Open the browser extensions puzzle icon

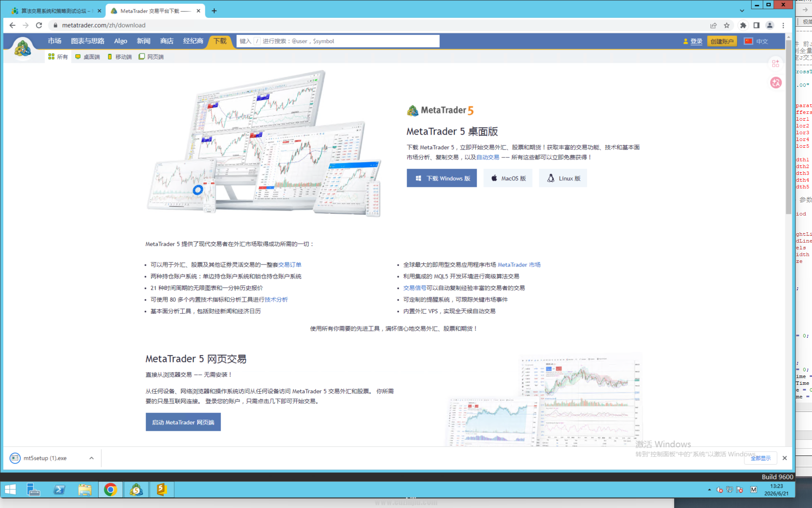point(743,25)
